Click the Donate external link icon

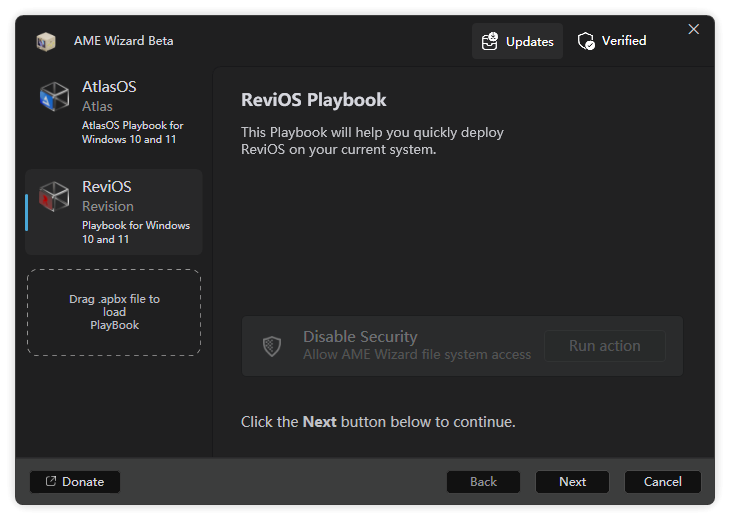pyautogui.click(x=50, y=482)
